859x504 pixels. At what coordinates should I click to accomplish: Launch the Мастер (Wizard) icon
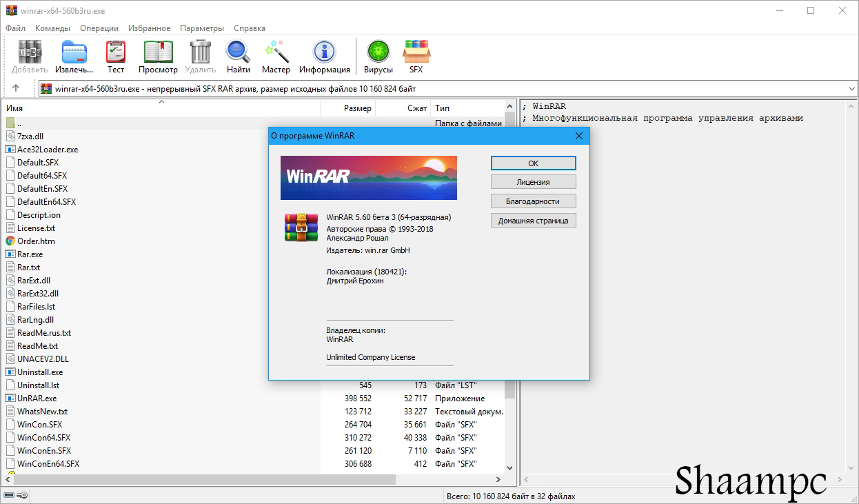click(x=276, y=52)
